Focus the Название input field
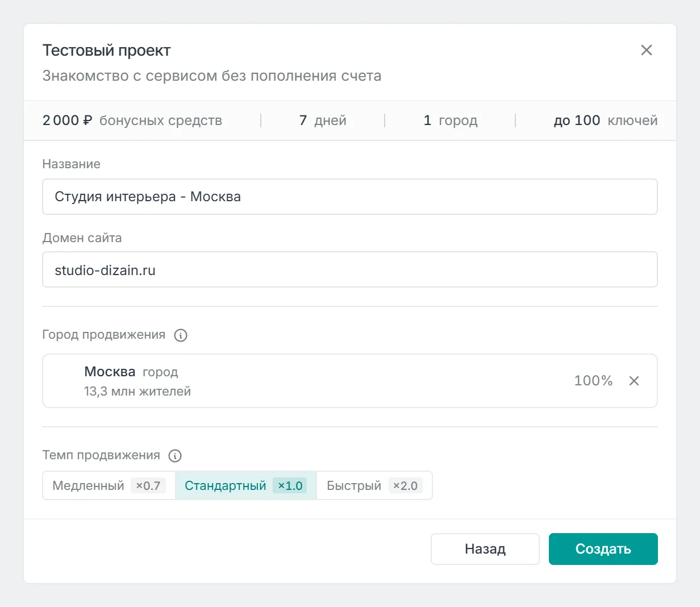The height and width of the screenshot is (607, 700). [350, 197]
